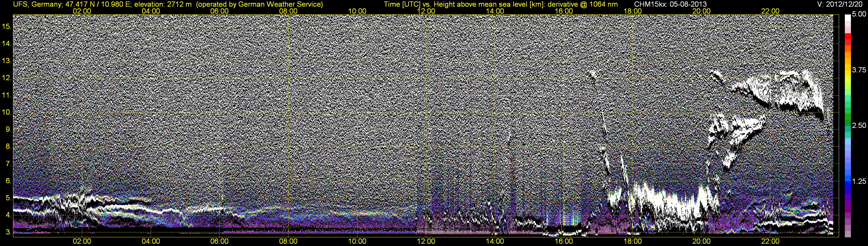This screenshot has width=868, height=246.
Task: Click the 10:00 label on the top time axis
Action: [357, 11]
